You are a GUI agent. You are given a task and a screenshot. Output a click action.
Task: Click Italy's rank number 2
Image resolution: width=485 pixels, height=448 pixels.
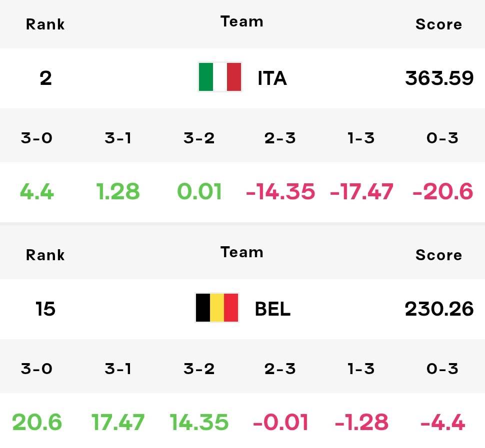pyautogui.click(x=45, y=78)
